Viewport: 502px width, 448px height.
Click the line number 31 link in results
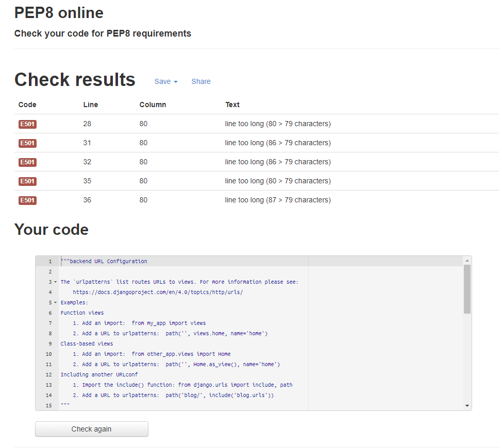pos(87,143)
